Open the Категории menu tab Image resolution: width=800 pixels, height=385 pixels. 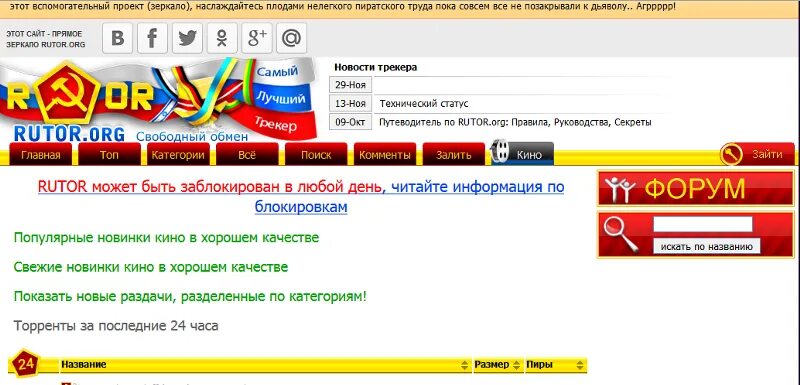tap(178, 155)
